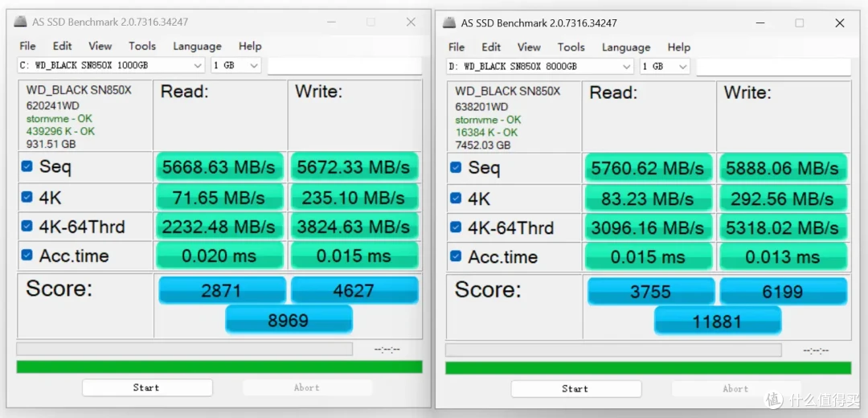Image resolution: width=868 pixels, height=418 pixels.
Task: Open drive dropdown showing C: WD_BLACK SN850X 1000GB
Action: [x=111, y=65]
